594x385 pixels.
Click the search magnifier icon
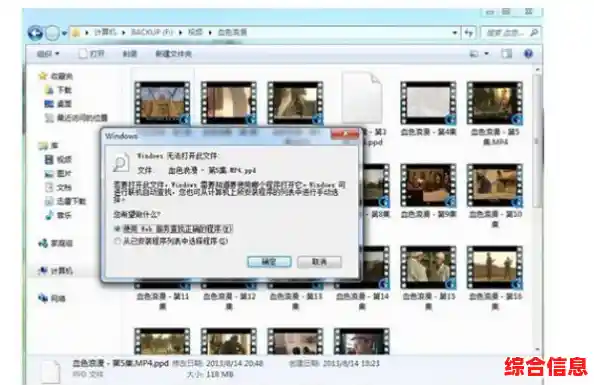tap(534, 33)
